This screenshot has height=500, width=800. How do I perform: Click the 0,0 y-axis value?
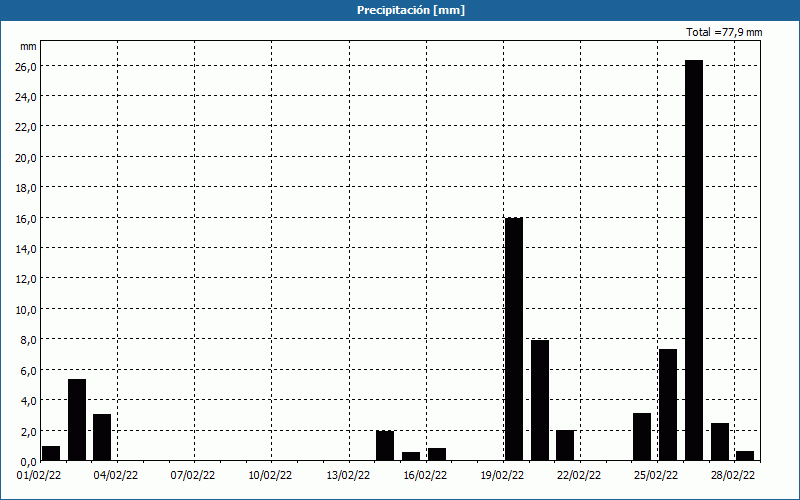click(28, 462)
